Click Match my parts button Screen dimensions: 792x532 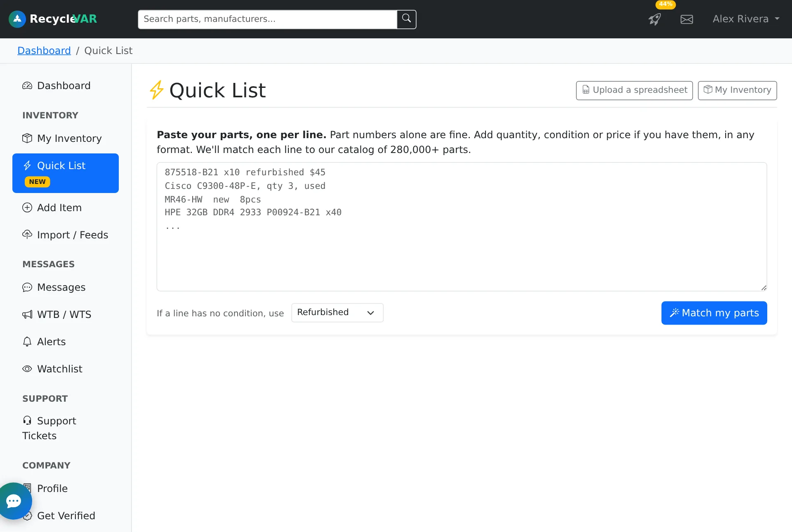tap(714, 313)
